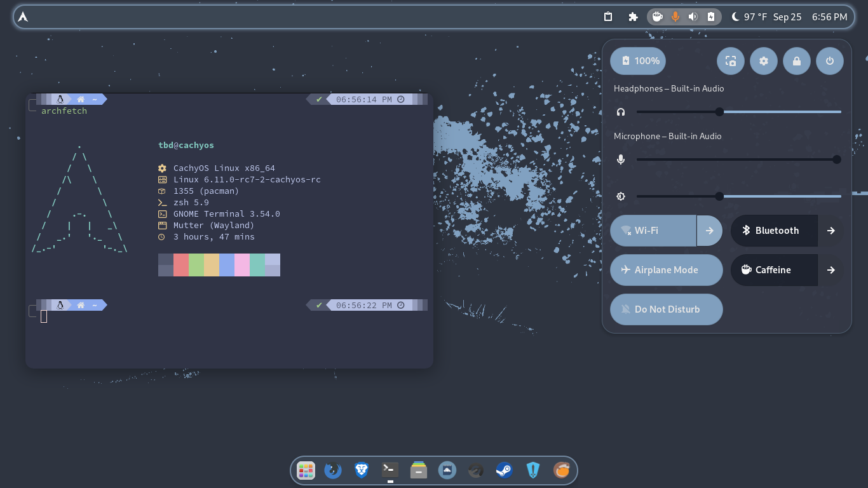Open the Caffeine coffee cup icon in top bar

click(656, 17)
